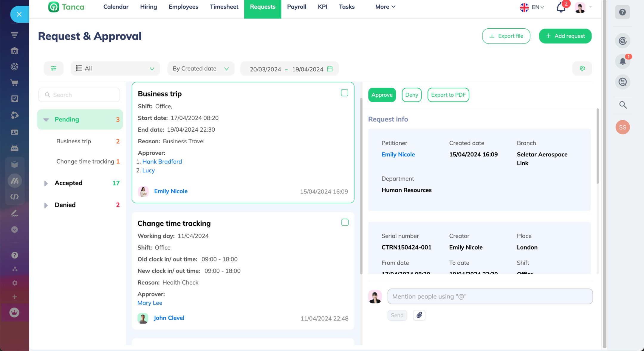This screenshot has height=351, width=644.
Task: Click the notification bell in top bar
Action: tap(561, 7)
